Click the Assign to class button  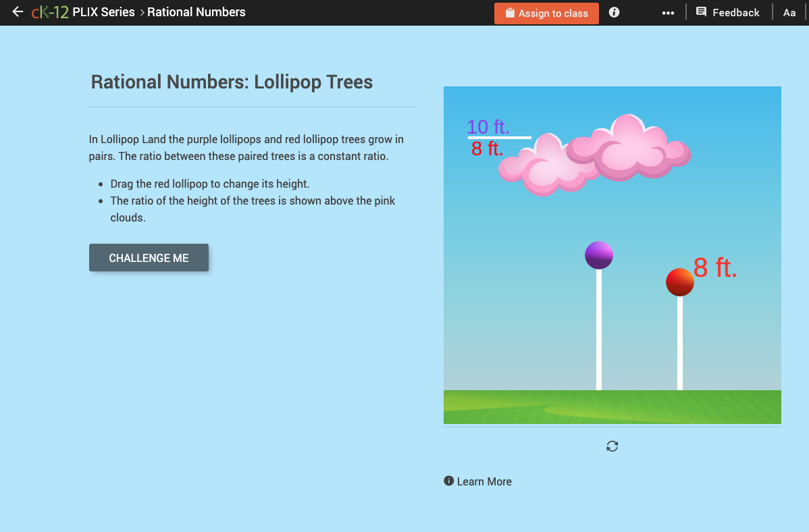546,13
